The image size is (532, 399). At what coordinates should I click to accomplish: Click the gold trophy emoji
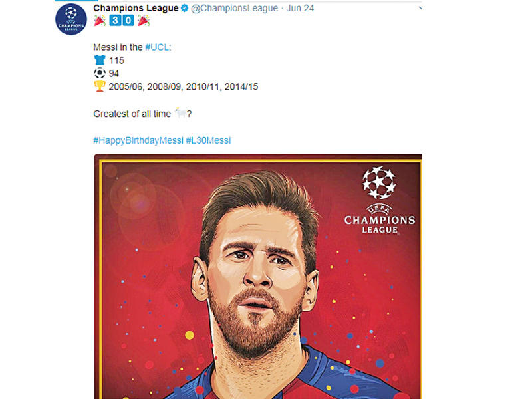click(x=99, y=86)
